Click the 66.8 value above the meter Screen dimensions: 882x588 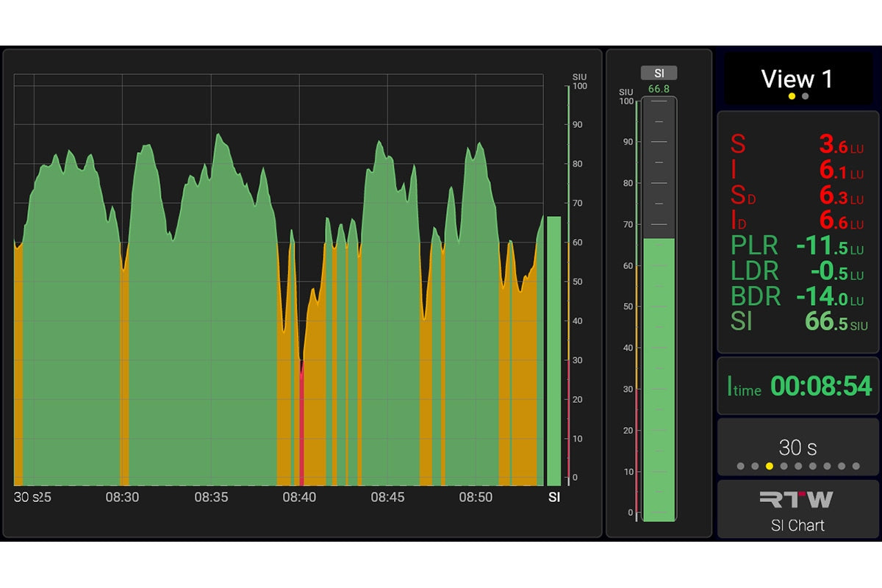click(x=659, y=89)
